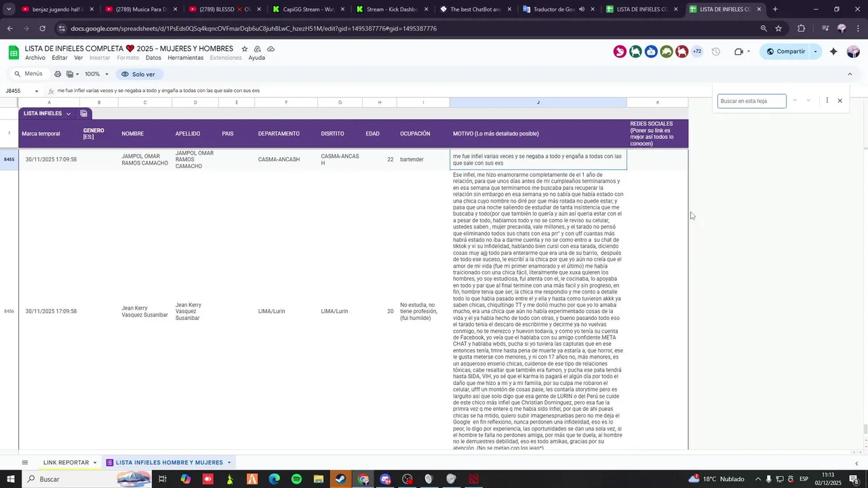Expand the LISTA INFIELES table menu
868x488 pixels.
coord(68,114)
